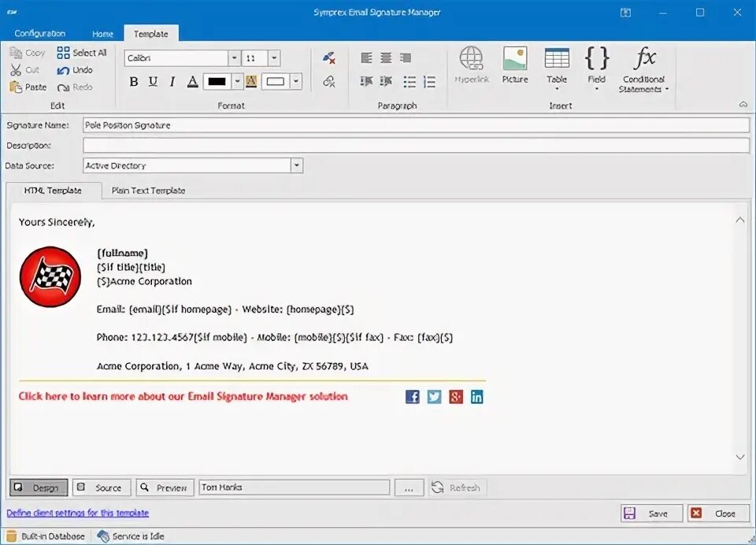Click the text highlight color icon
The width and height of the screenshot is (756, 545).
[251, 81]
